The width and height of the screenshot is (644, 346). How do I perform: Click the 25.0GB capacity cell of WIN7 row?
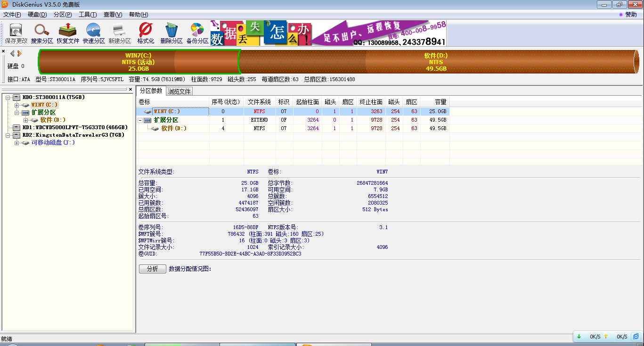click(435, 111)
